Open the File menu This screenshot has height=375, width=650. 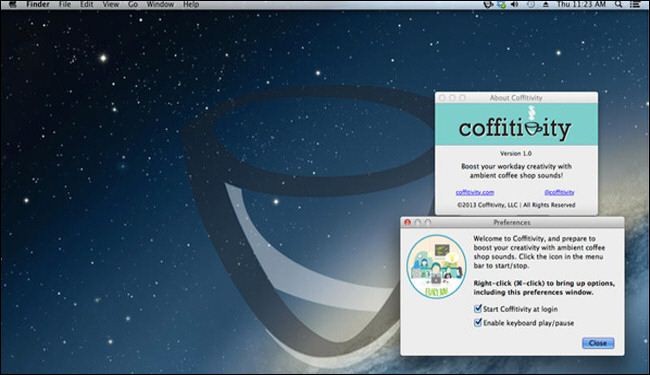tap(65, 4)
